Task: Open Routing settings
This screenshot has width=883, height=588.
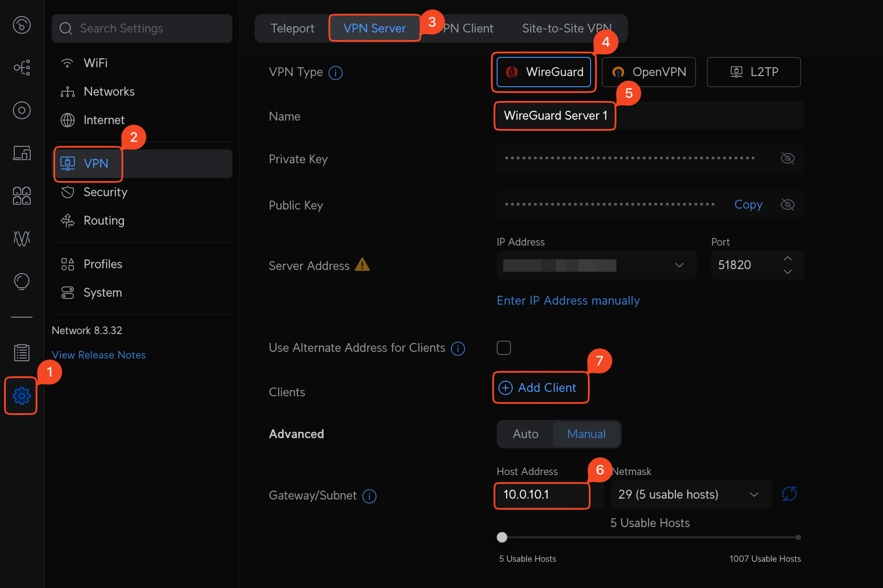Action: [142, 221]
